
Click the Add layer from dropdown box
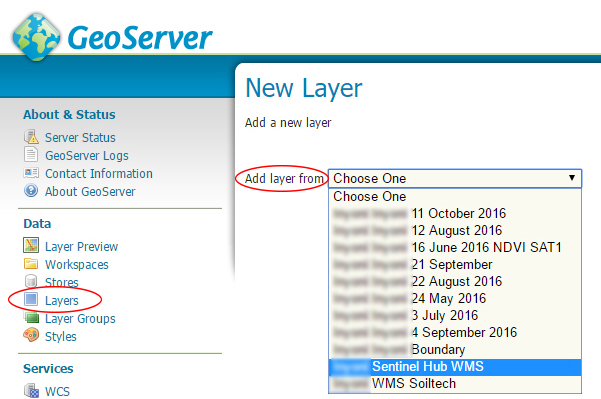(455, 178)
